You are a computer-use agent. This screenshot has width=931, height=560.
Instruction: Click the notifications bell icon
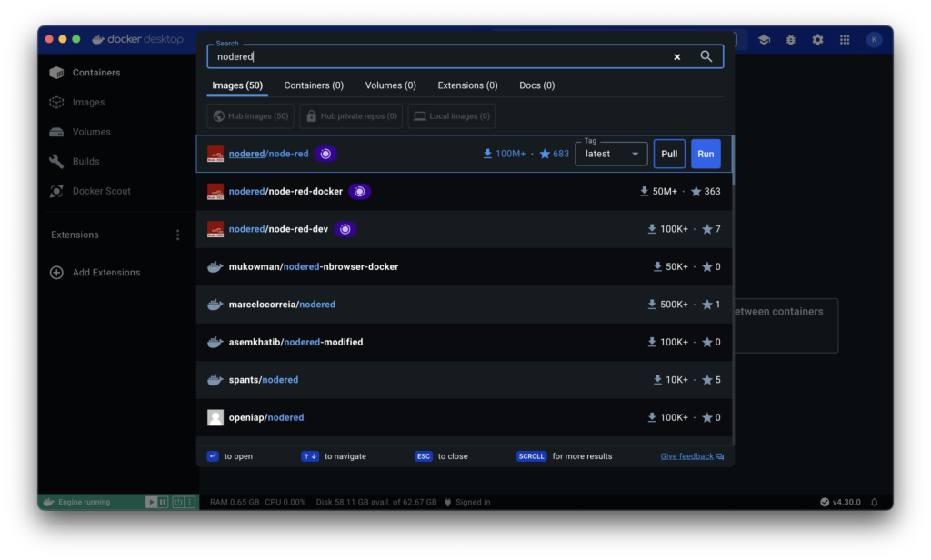pos(875,502)
